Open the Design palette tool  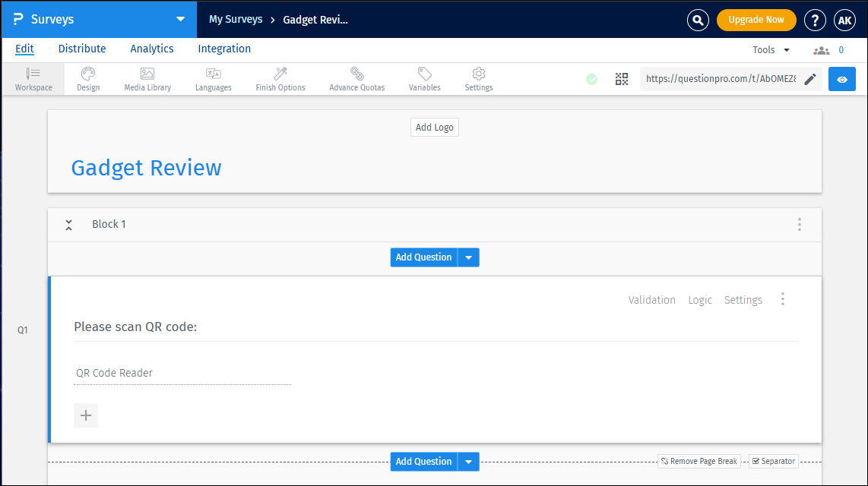coord(88,79)
